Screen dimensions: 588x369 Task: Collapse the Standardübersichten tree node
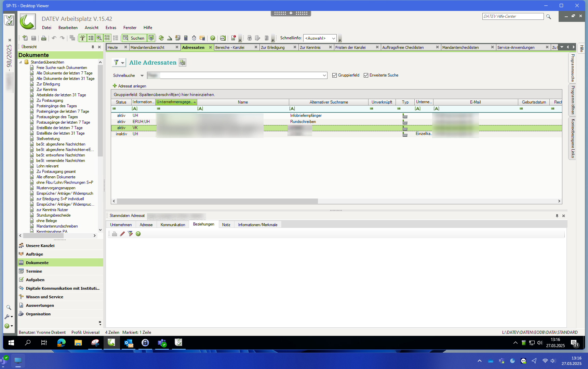tap(21, 62)
